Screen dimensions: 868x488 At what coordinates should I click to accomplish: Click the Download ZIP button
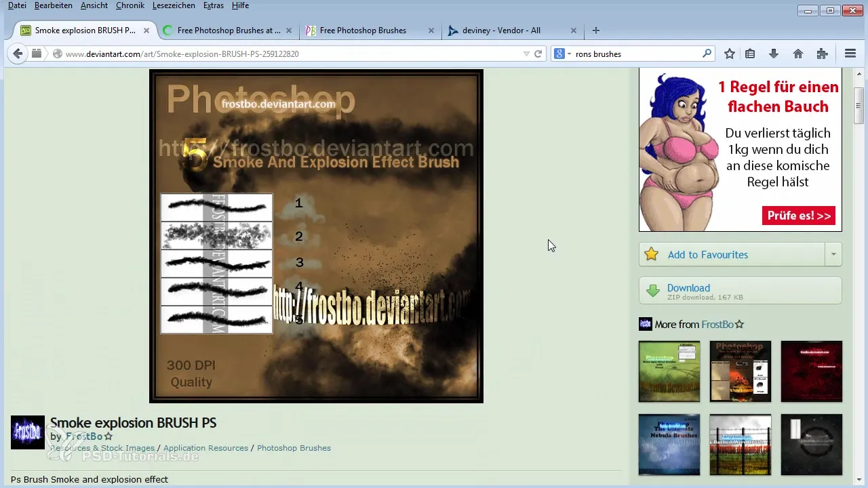(x=740, y=291)
